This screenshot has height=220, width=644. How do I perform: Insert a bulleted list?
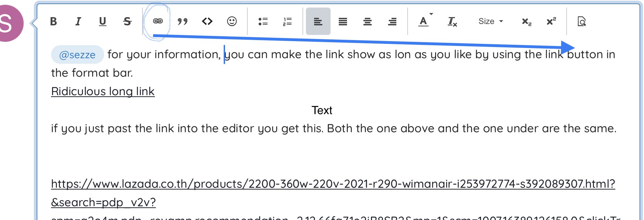tap(263, 22)
